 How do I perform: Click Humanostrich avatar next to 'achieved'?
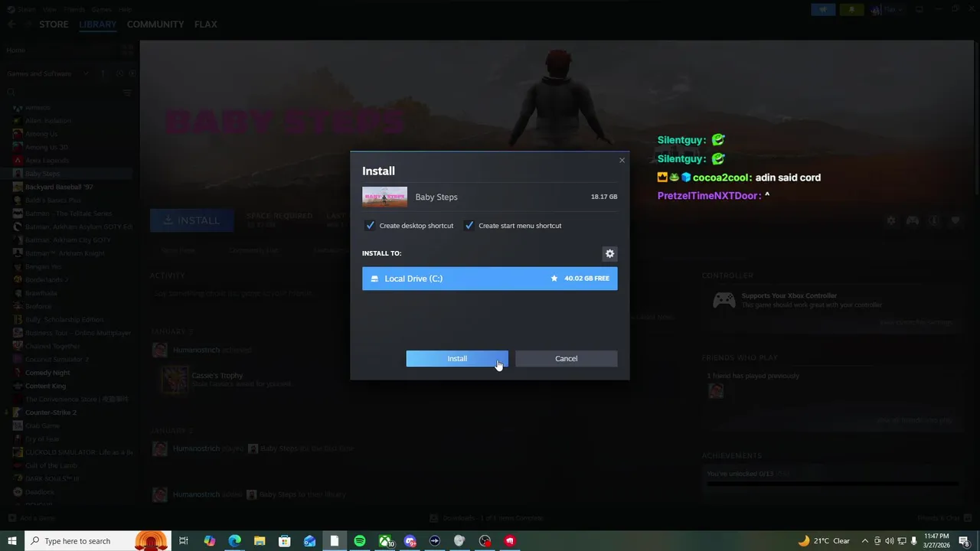coord(159,350)
